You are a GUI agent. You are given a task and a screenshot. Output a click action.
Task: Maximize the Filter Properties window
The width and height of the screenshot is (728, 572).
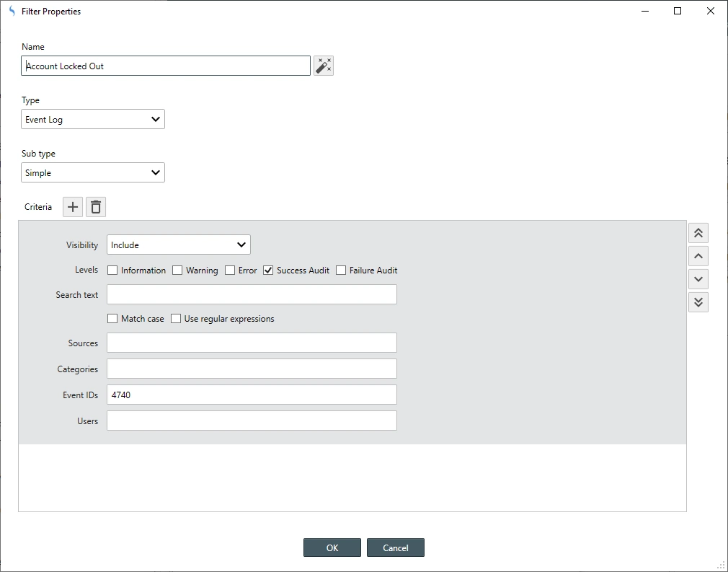678,11
